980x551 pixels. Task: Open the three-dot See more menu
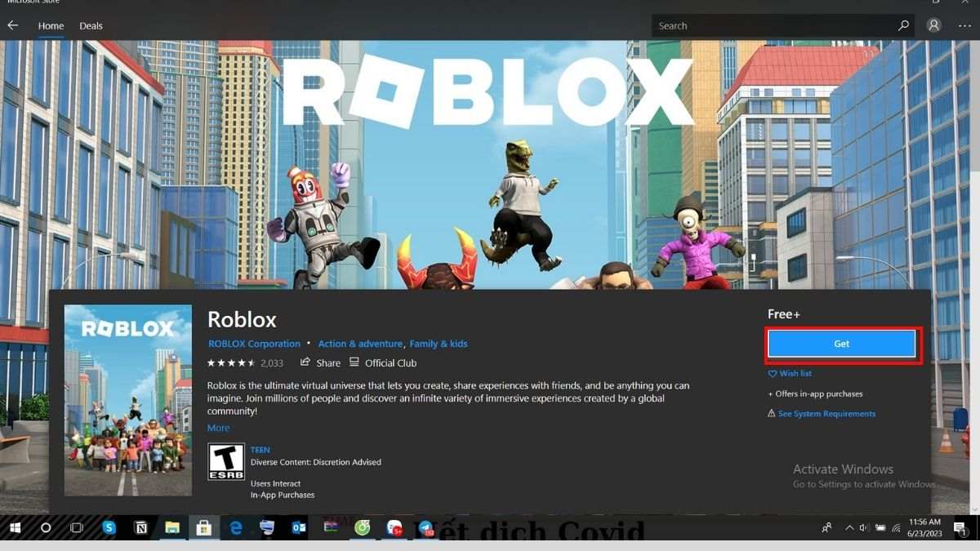point(964,25)
